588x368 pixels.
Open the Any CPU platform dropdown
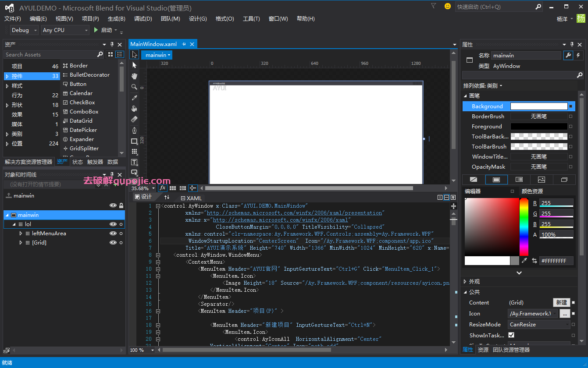(x=65, y=30)
